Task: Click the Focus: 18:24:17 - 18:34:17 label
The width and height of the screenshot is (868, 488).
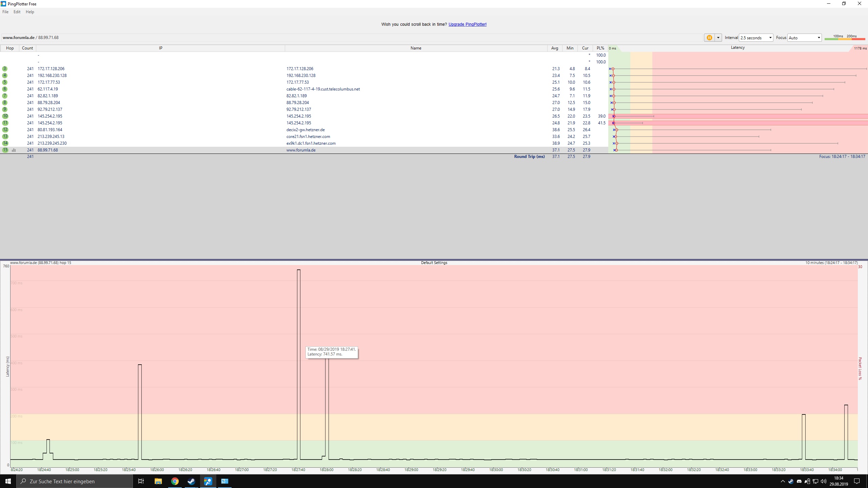Action: click(842, 157)
